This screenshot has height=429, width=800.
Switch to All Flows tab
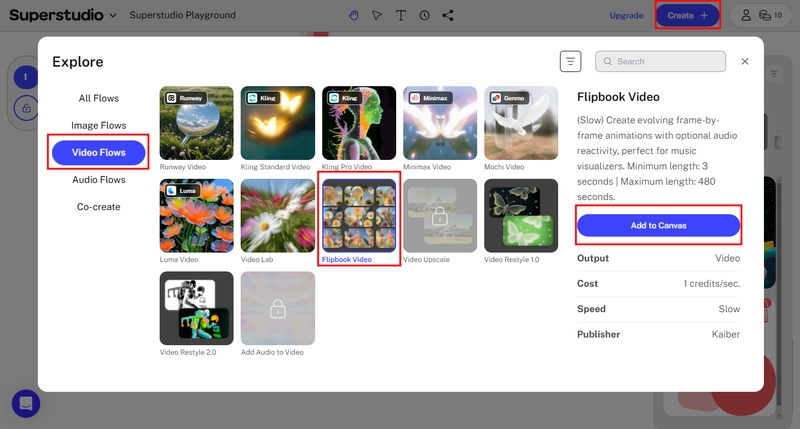[x=98, y=98]
